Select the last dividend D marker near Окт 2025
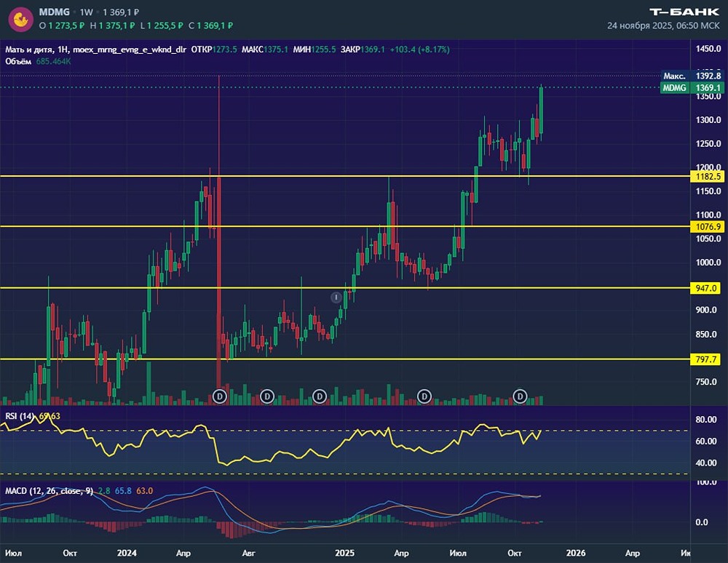The image size is (728, 563). (520, 396)
